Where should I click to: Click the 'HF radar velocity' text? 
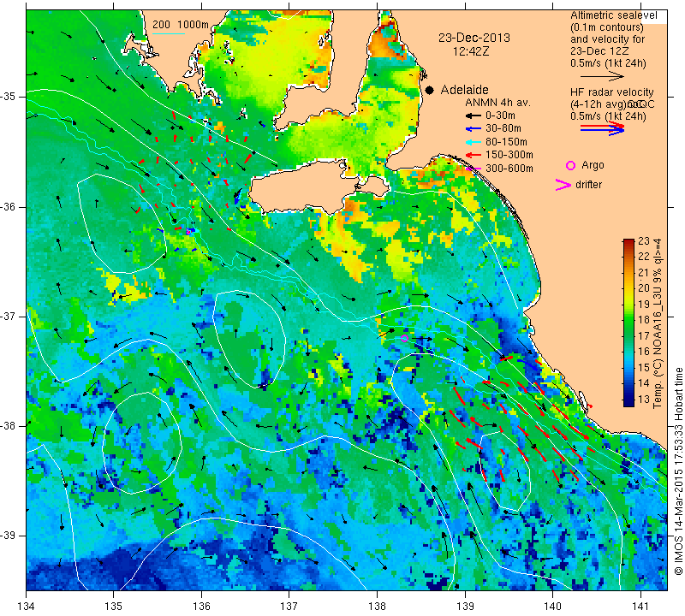(612, 92)
